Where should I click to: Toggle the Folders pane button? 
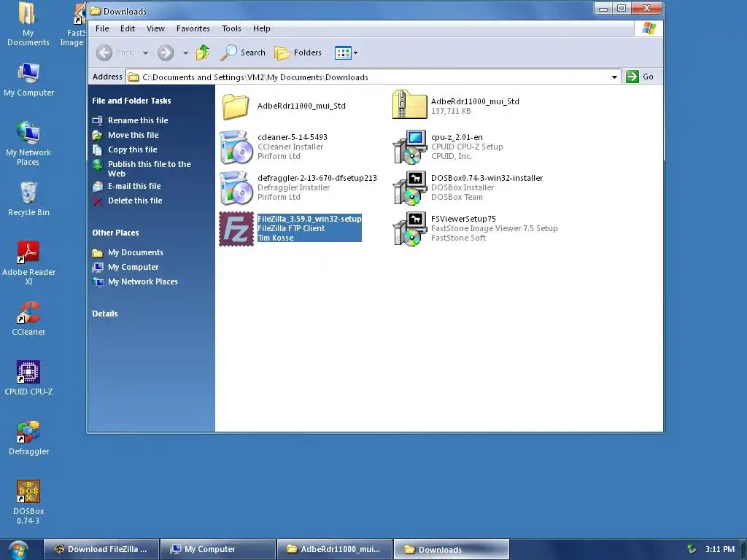point(298,52)
